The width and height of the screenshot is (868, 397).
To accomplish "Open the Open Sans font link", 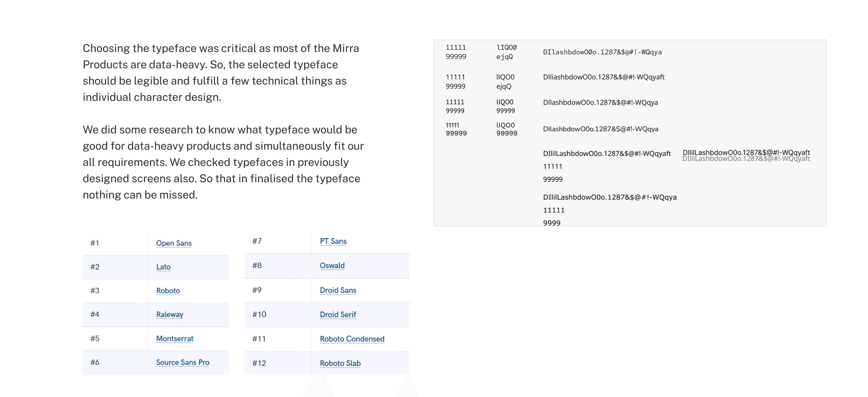I will 174,243.
